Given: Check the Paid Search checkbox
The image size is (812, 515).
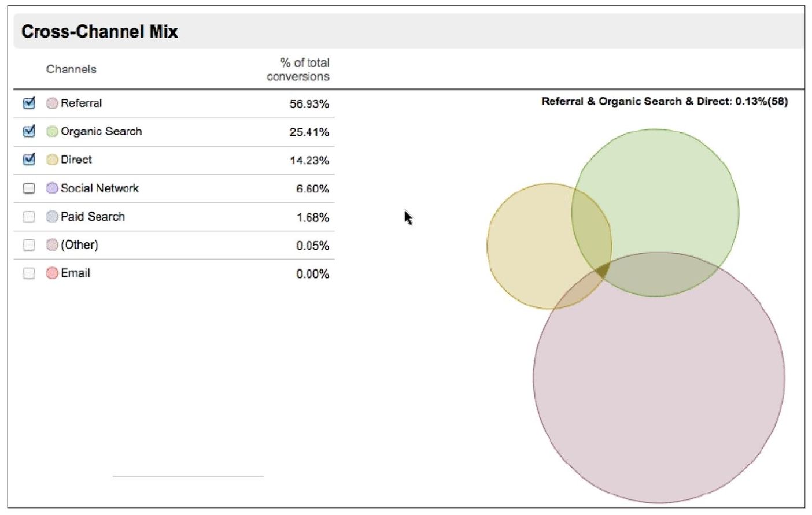Looking at the screenshot, I should pyautogui.click(x=29, y=217).
